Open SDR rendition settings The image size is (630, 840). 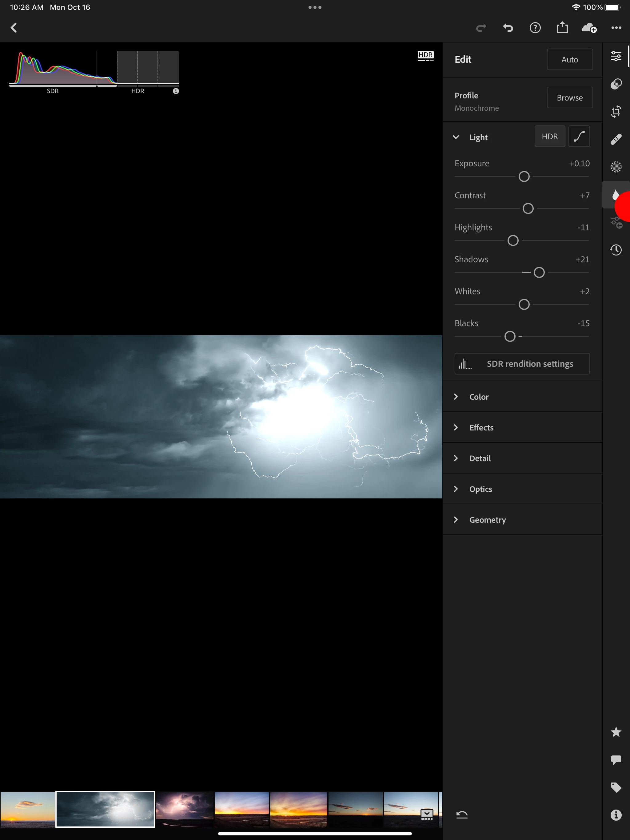click(x=522, y=363)
